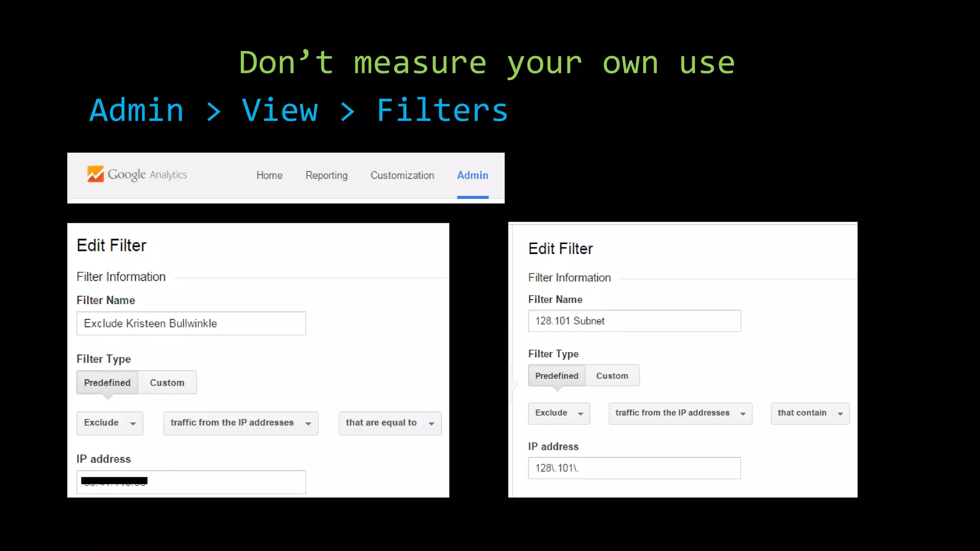Click the left panel 'Filter Information' label
The height and width of the screenshot is (551, 980).
[x=121, y=277]
